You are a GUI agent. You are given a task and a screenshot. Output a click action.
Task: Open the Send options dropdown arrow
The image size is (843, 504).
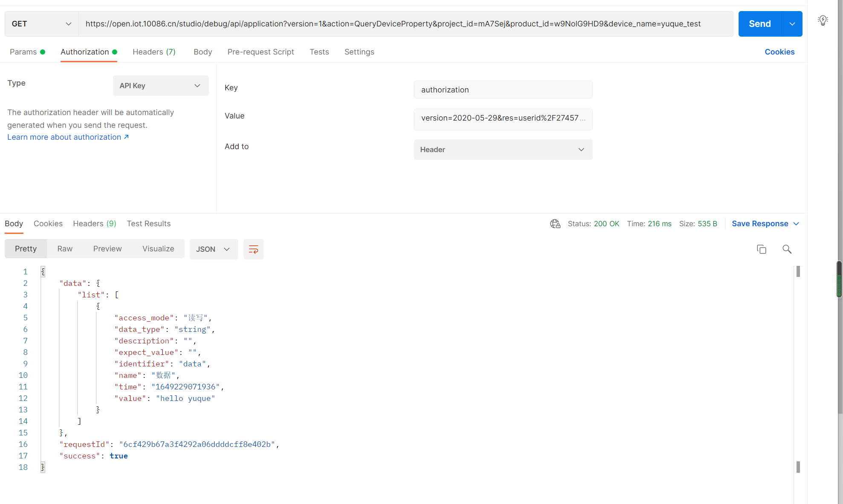pos(792,24)
